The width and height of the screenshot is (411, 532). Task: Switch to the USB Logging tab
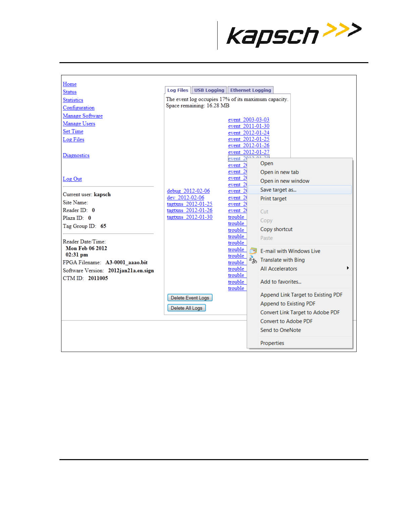click(209, 90)
